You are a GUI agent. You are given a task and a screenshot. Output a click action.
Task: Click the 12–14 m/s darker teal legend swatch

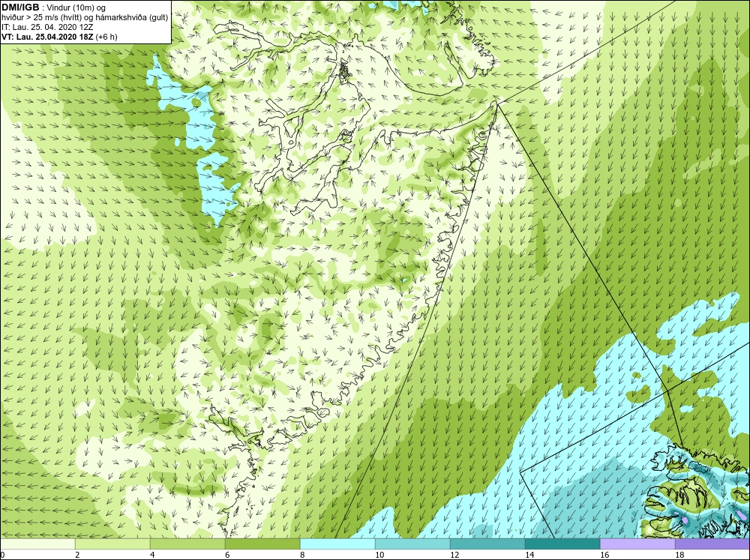(487, 544)
